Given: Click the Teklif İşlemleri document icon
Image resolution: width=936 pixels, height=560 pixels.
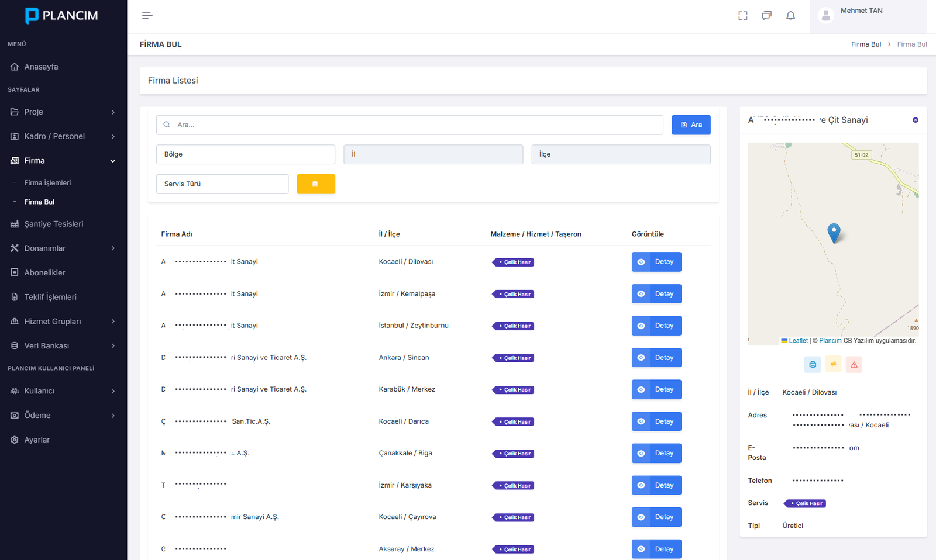Looking at the screenshot, I should [15, 297].
